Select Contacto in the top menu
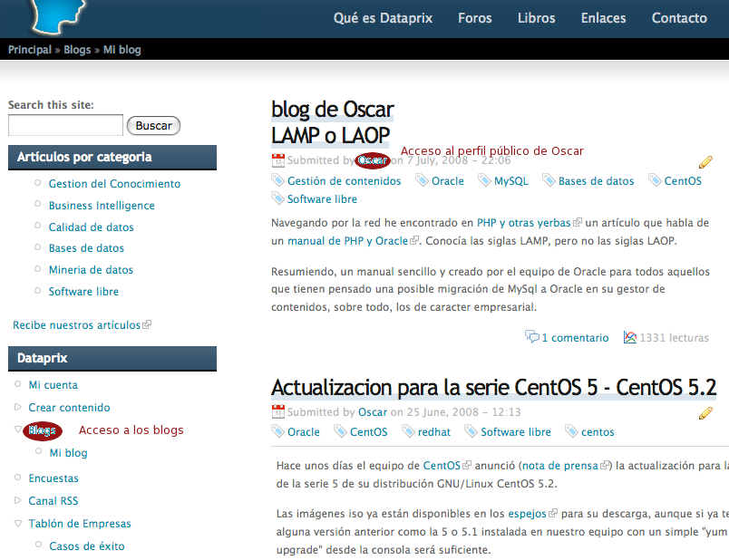Image resolution: width=729 pixels, height=560 pixels. coord(679,17)
